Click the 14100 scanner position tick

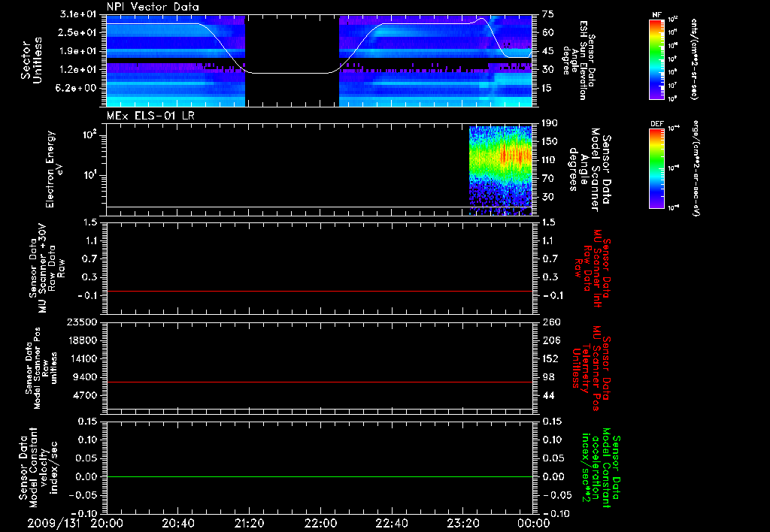[x=83, y=358]
